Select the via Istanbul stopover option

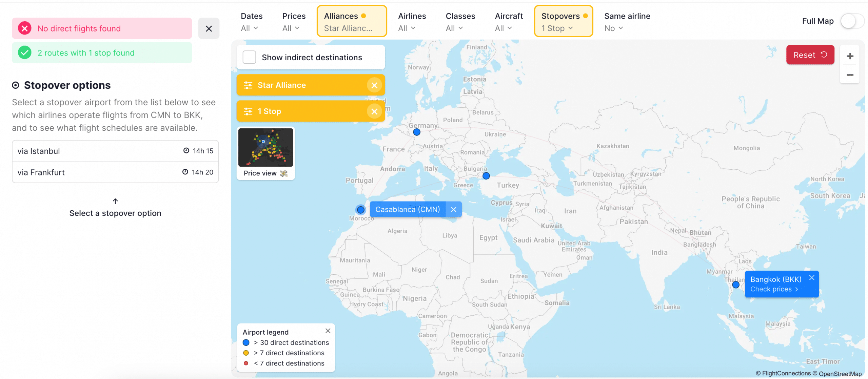pyautogui.click(x=115, y=151)
